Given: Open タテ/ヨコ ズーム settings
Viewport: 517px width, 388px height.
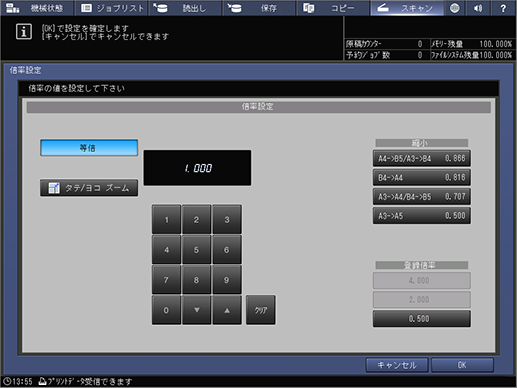Looking at the screenshot, I should [x=89, y=188].
